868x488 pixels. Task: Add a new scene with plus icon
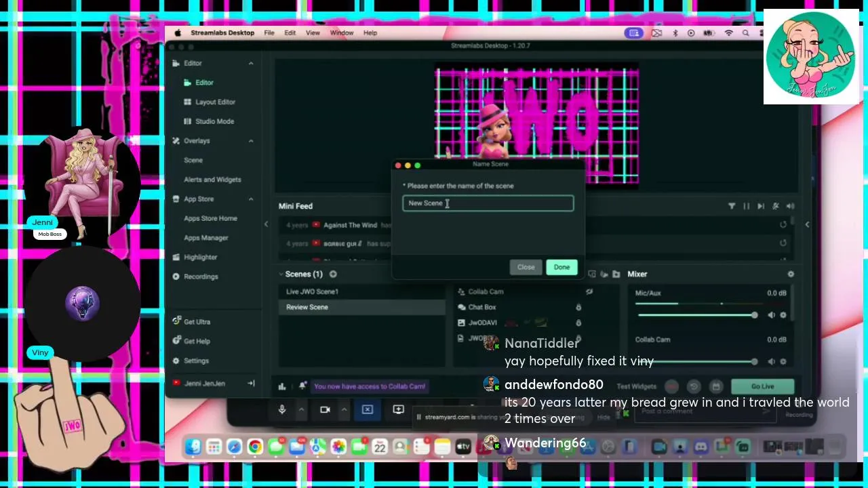tap(333, 274)
